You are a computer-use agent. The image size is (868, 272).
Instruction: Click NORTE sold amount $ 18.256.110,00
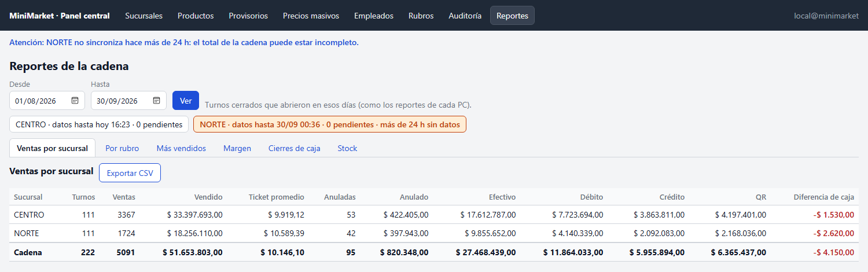tap(195, 233)
